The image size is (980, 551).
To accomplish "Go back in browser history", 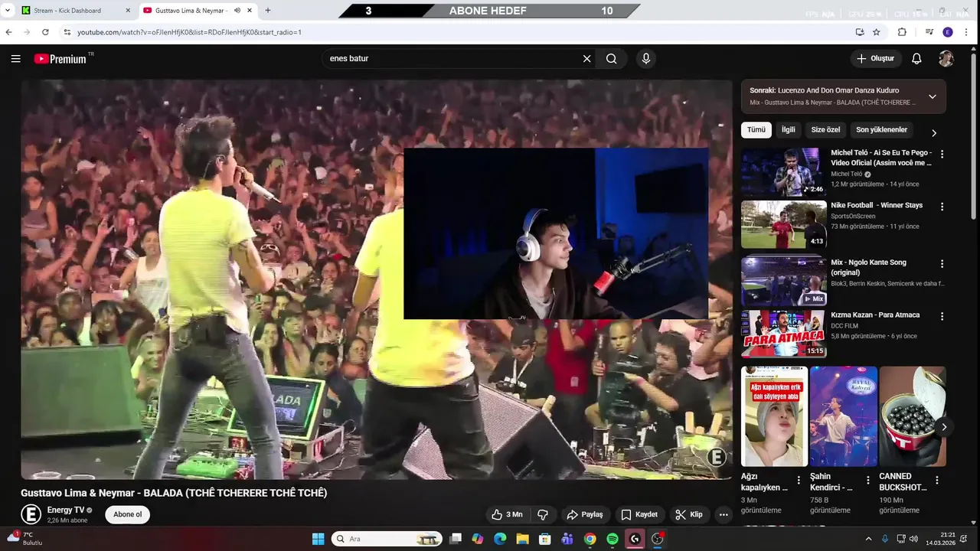I will pos(9,32).
